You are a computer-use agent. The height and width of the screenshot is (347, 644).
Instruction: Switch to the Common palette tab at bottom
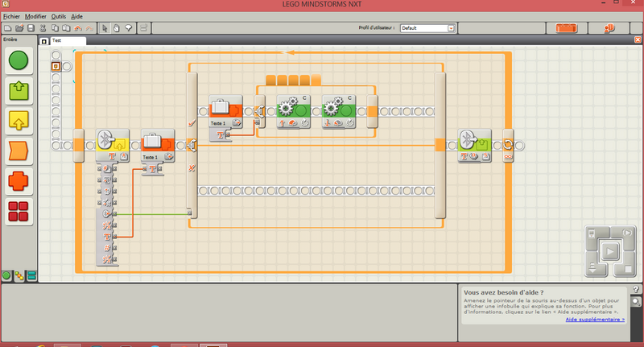[x=6, y=276]
